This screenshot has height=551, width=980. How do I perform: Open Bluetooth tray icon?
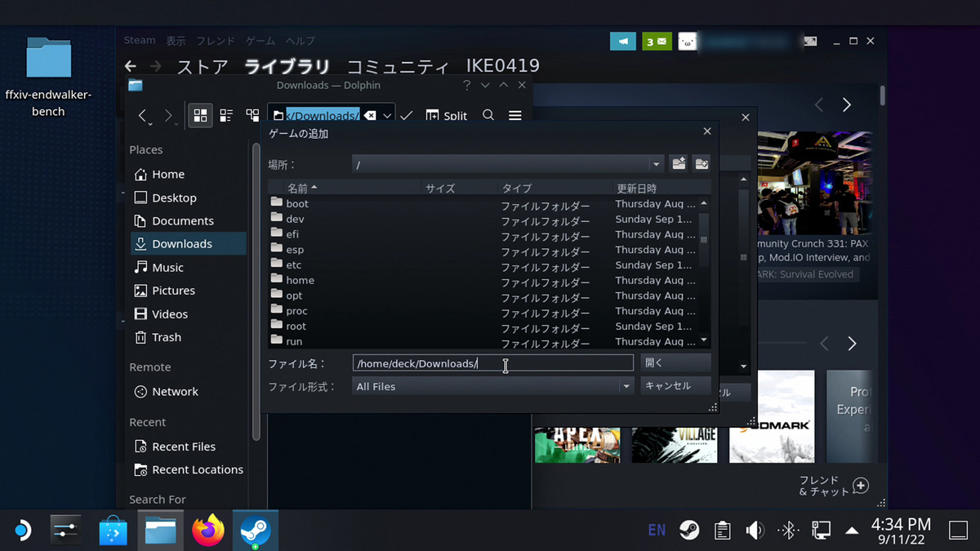[x=787, y=531]
